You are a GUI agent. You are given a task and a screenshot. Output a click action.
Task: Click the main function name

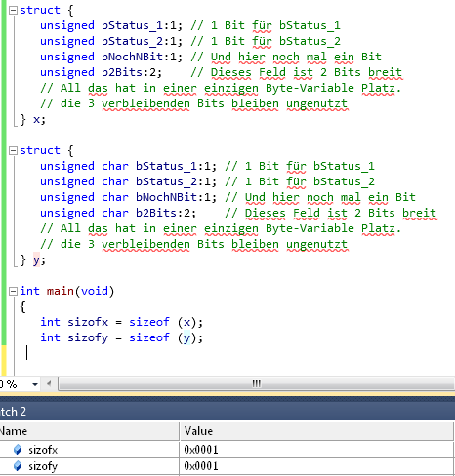pos(61,291)
